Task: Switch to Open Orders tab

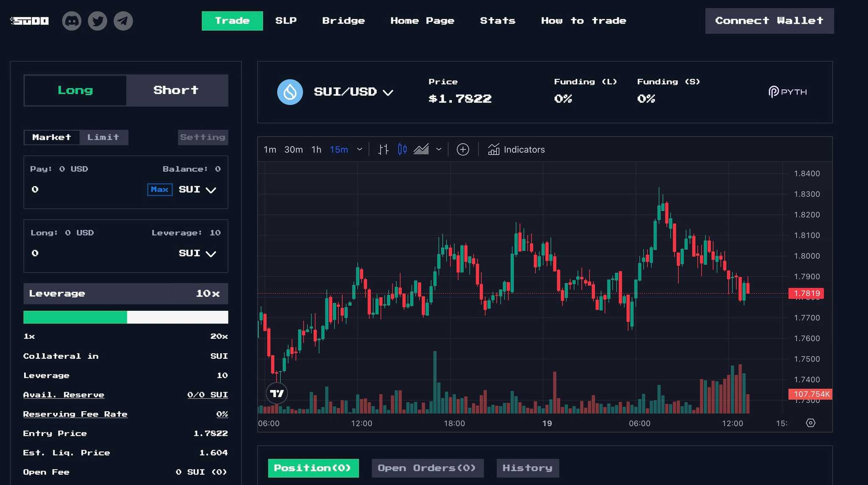Action: click(427, 468)
